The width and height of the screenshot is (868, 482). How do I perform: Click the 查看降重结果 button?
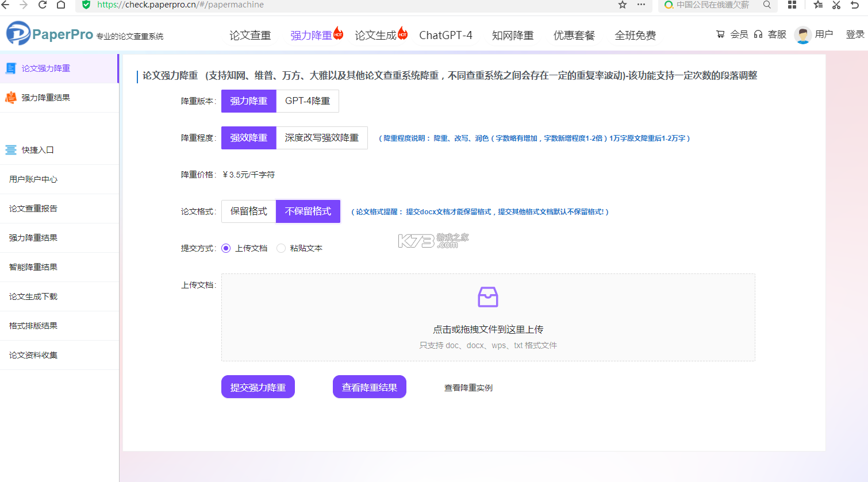pos(370,387)
